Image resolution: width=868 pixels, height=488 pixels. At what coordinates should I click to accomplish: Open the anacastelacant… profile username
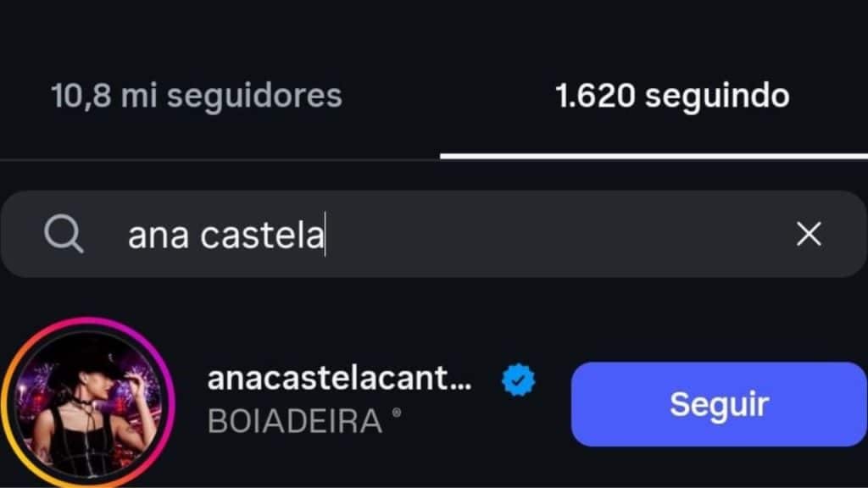coord(339,380)
